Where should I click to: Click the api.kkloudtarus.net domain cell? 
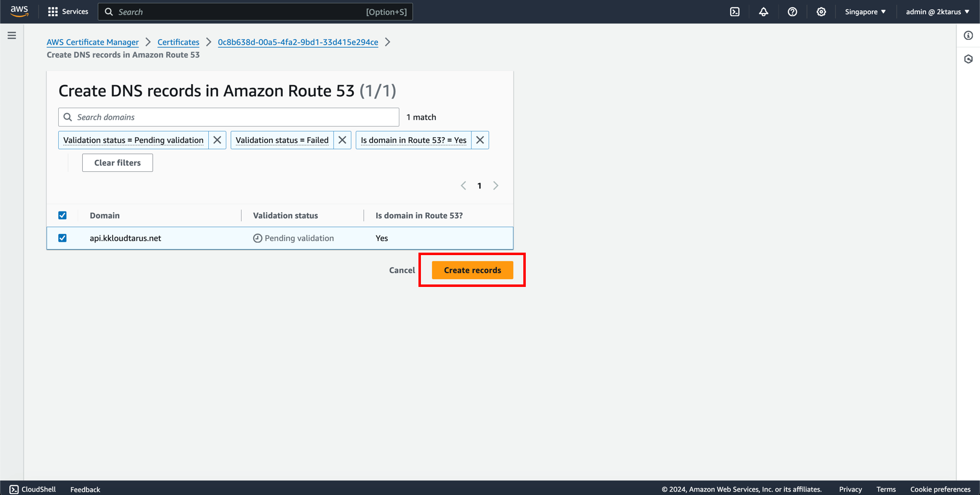tap(125, 238)
